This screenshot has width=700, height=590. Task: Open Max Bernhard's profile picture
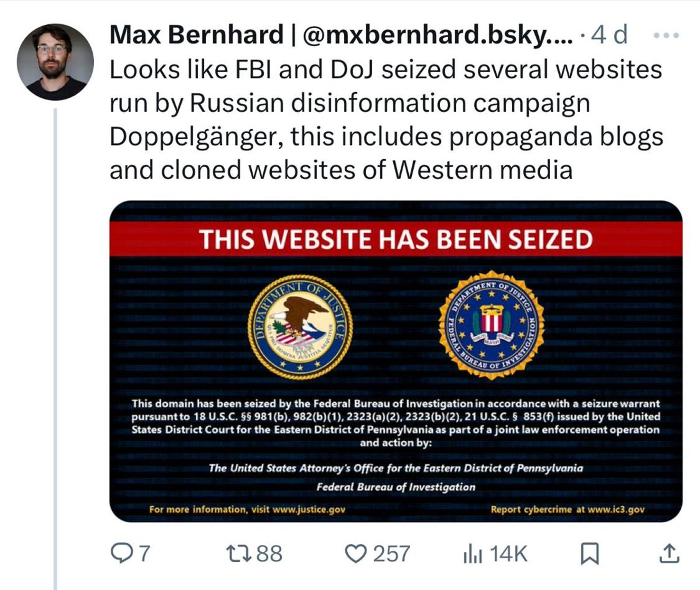pyautogui.click(x=55, y=62)
